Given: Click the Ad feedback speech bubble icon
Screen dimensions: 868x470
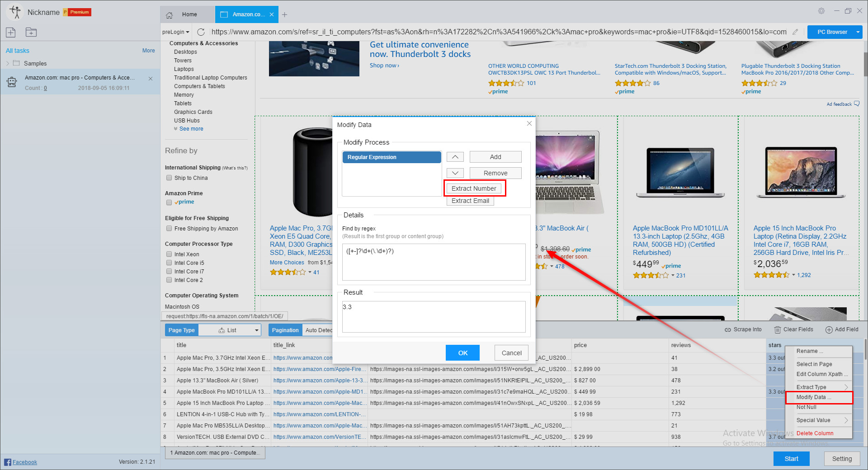Looking at the screenshot, I should [857, 104].
